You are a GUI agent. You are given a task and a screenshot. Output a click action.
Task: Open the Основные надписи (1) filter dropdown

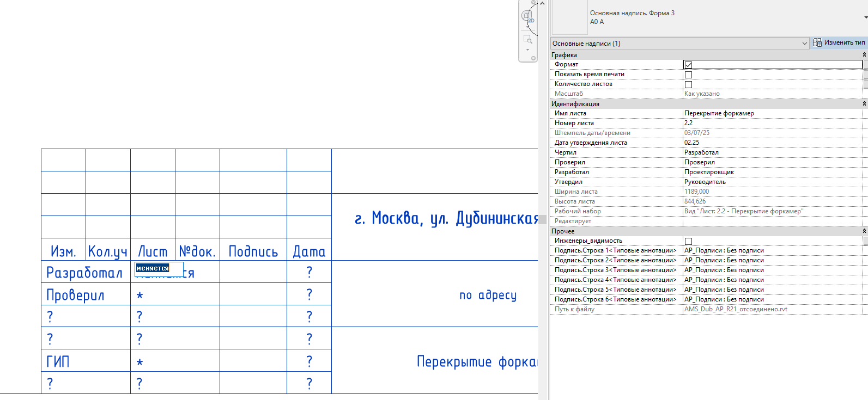point(679,44)
